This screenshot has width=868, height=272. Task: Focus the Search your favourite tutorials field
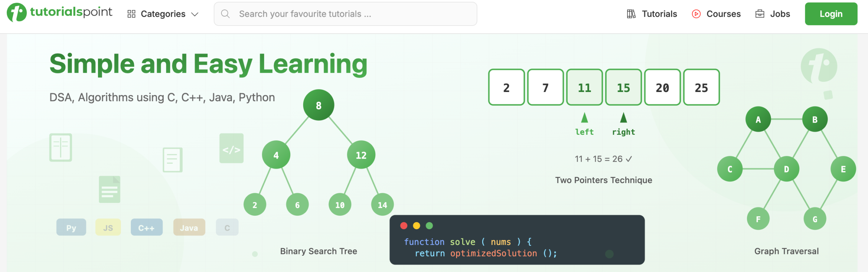click(345, 14)
